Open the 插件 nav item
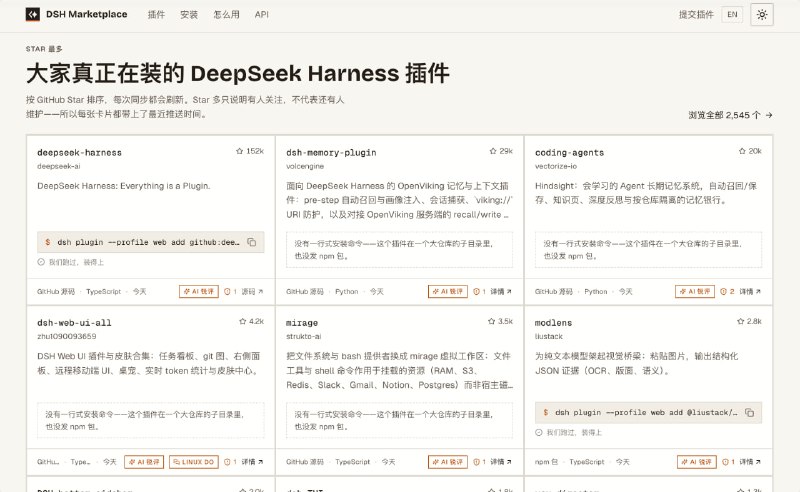The height and width of the screenshot is (492, 800). click(x=156, y=14)
